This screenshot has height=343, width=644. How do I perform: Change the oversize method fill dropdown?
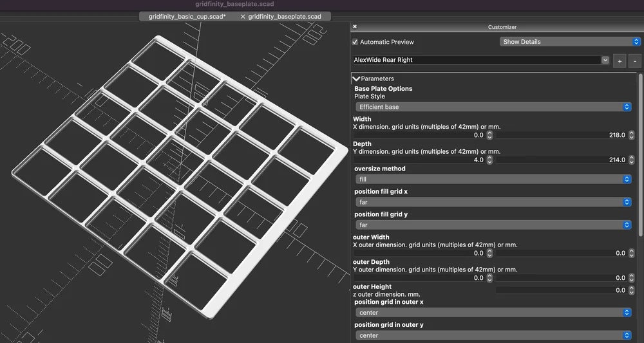[x=493, y=180]
